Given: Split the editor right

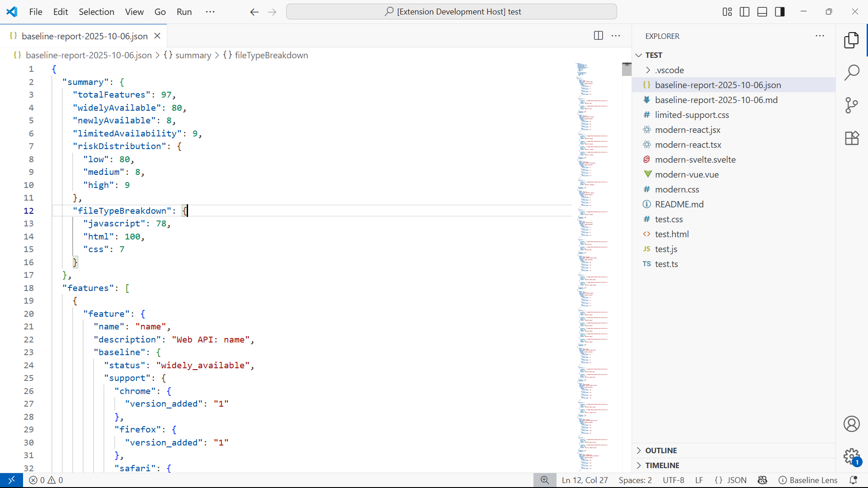Looking at the screenshot, I should pyautogui.click(x=598, y=36).
